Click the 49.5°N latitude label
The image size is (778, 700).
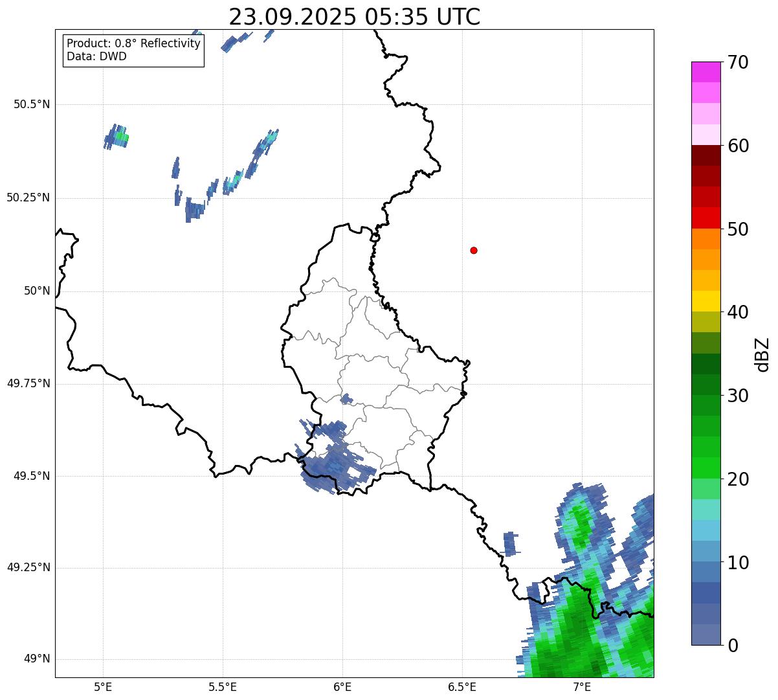tap(32, 476)
